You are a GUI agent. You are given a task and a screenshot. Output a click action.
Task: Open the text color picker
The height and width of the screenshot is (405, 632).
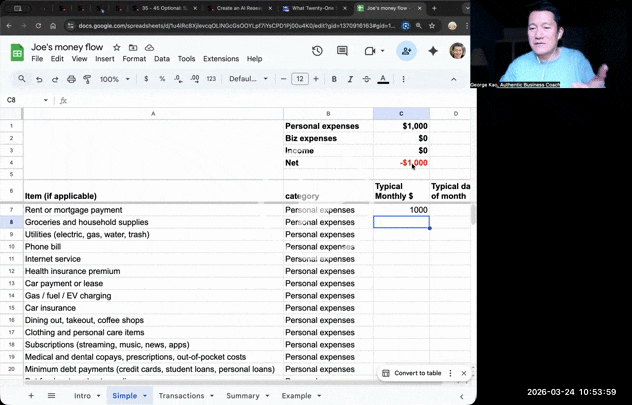[x=383, y=79]
